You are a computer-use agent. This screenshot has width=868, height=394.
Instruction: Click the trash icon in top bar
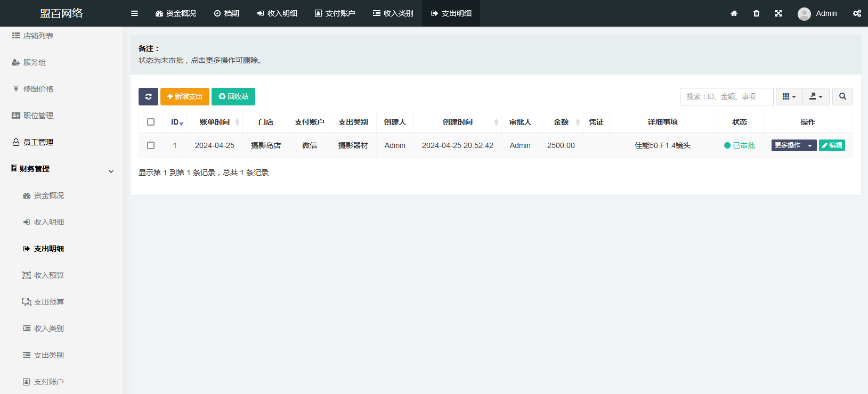coord(756,13)
